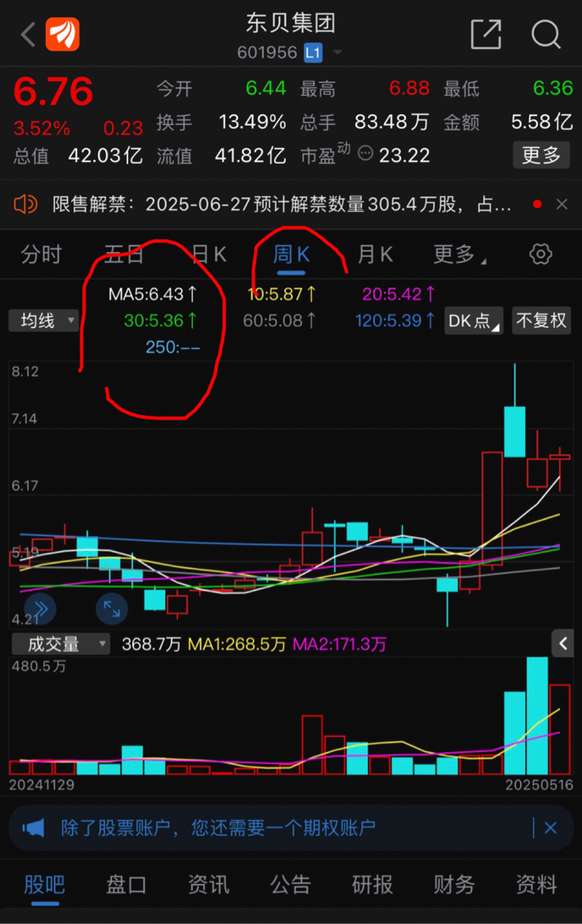Tap the MA5:6.43 value

[x=152, y=294]
